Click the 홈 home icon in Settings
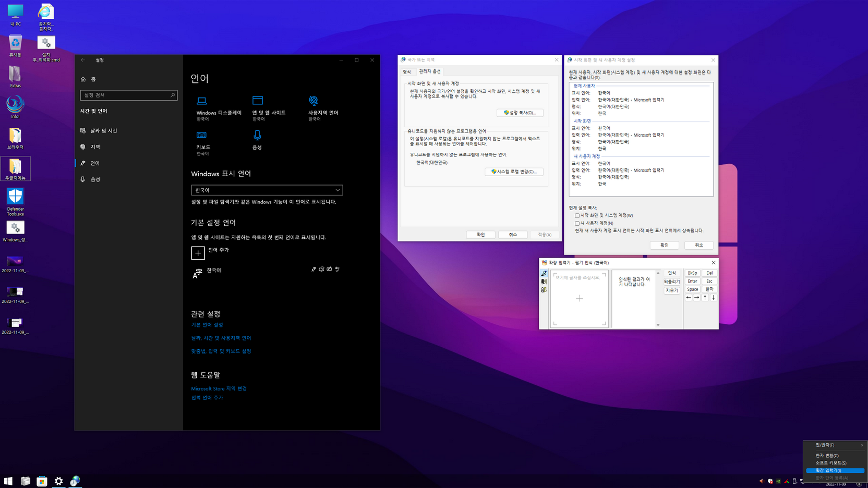 [83, 79]
